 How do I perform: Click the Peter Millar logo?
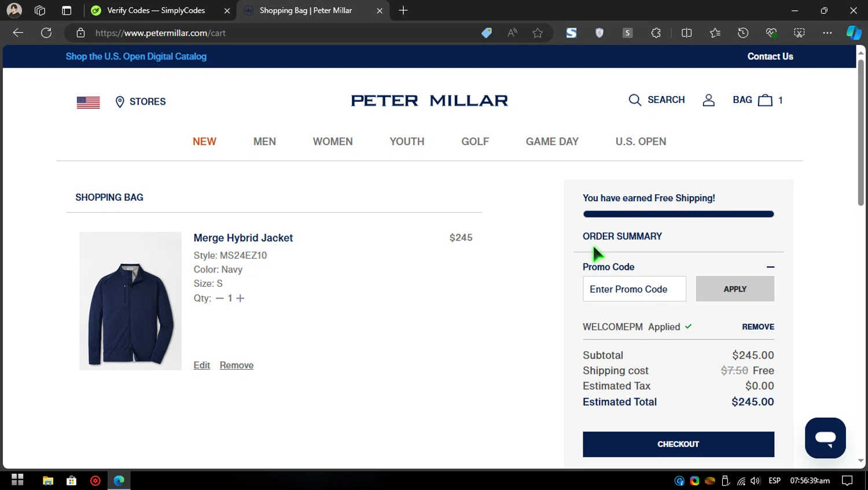tap(429, 101)
